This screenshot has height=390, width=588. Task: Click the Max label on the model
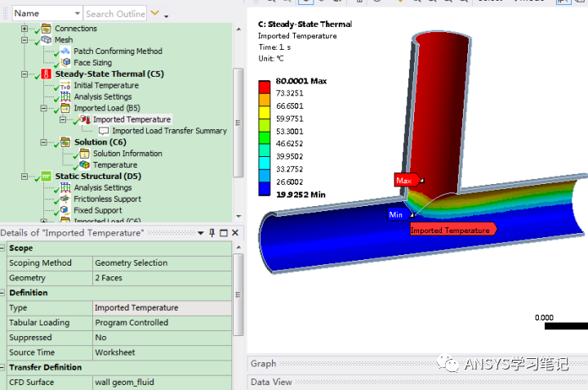click(405, 180)
